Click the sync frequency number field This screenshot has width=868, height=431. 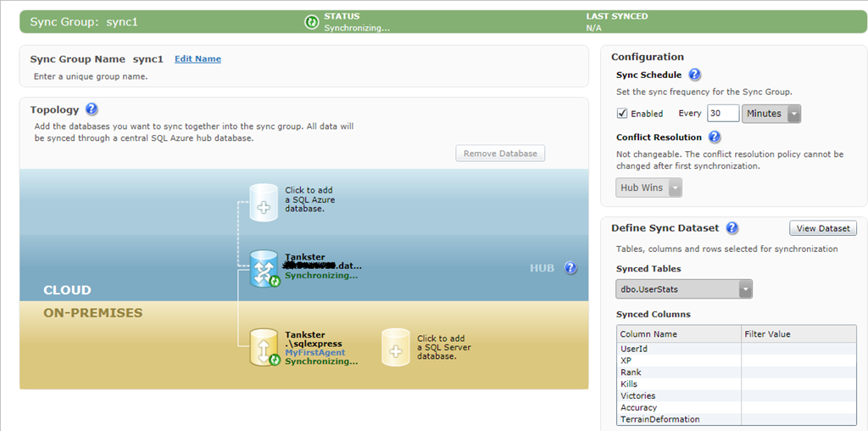point(722,114)
